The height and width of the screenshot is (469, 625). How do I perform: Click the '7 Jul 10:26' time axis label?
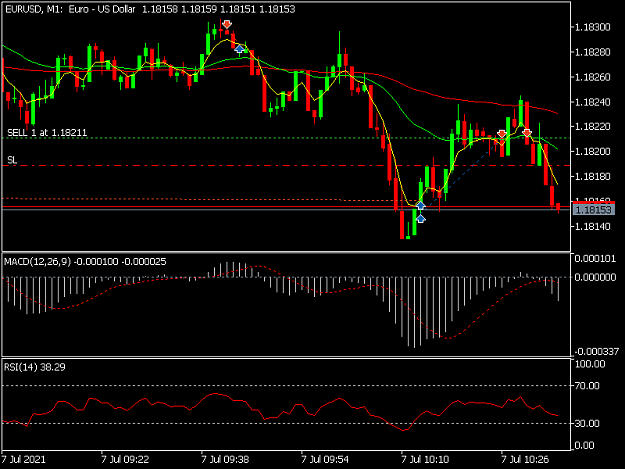point(525,459)
